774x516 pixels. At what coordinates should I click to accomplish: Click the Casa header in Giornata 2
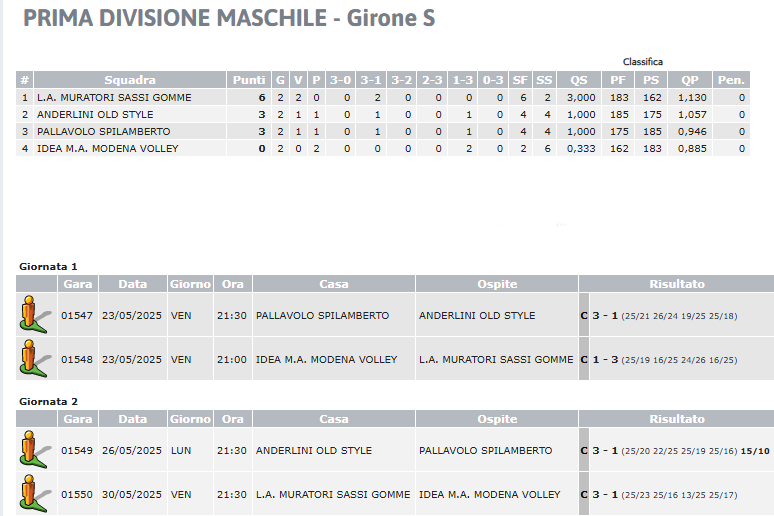pyautogui.click(x=334, y=419)
